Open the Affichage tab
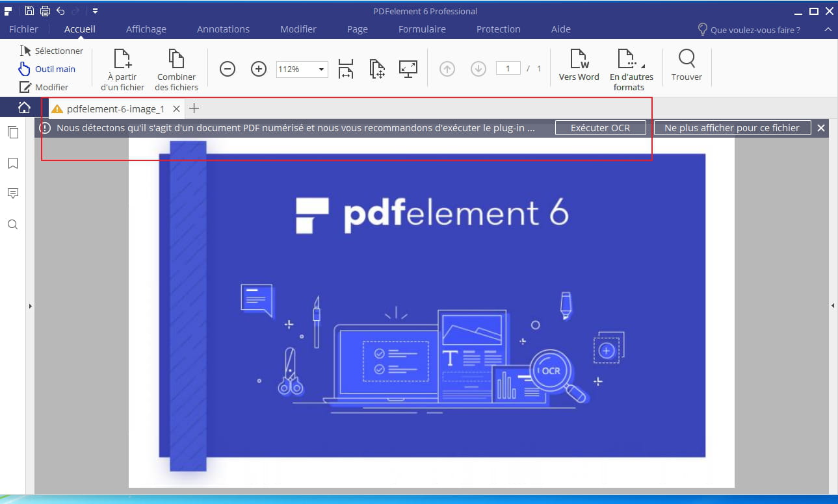 tap(146, 29)
